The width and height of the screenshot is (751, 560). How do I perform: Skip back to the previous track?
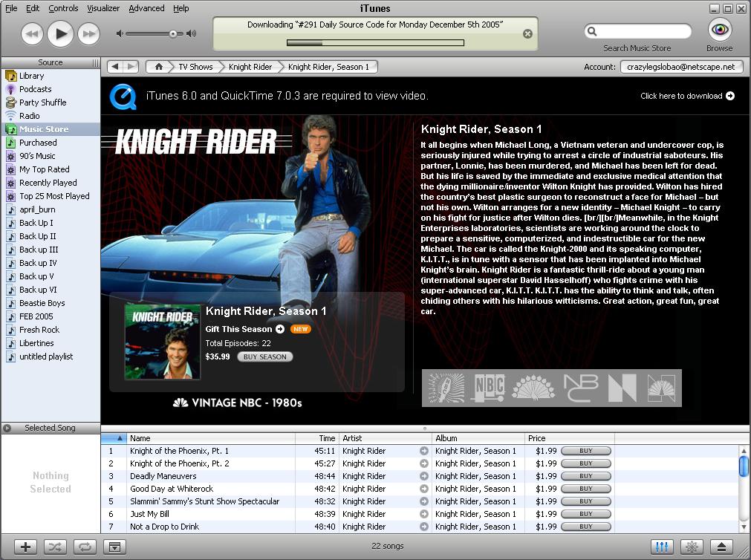pos(32,34)
